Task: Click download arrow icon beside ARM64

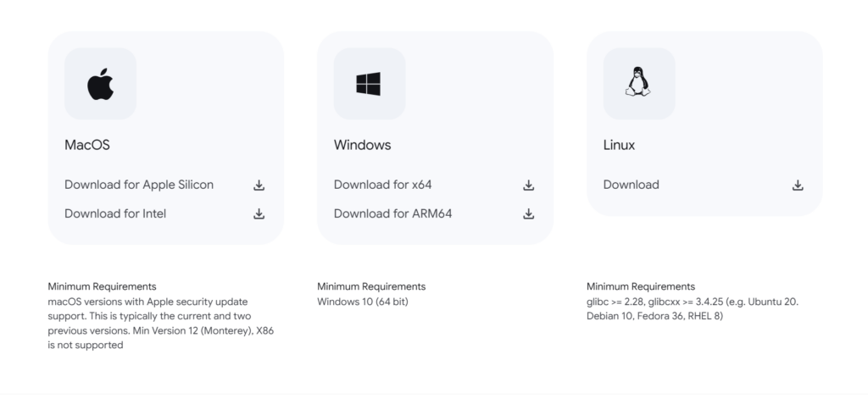Action: [528, 214]
